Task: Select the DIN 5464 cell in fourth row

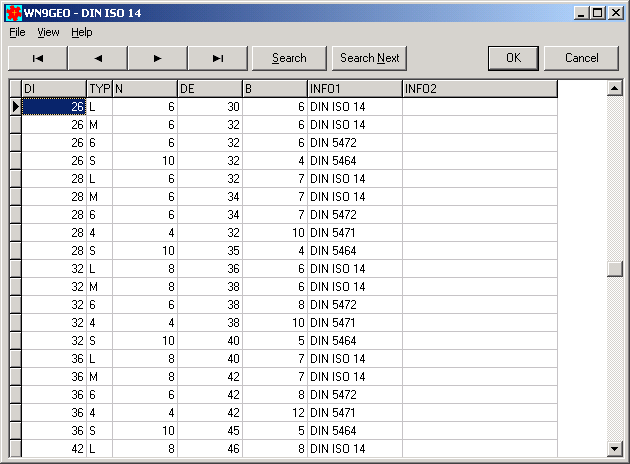Action: pos(354,161)
